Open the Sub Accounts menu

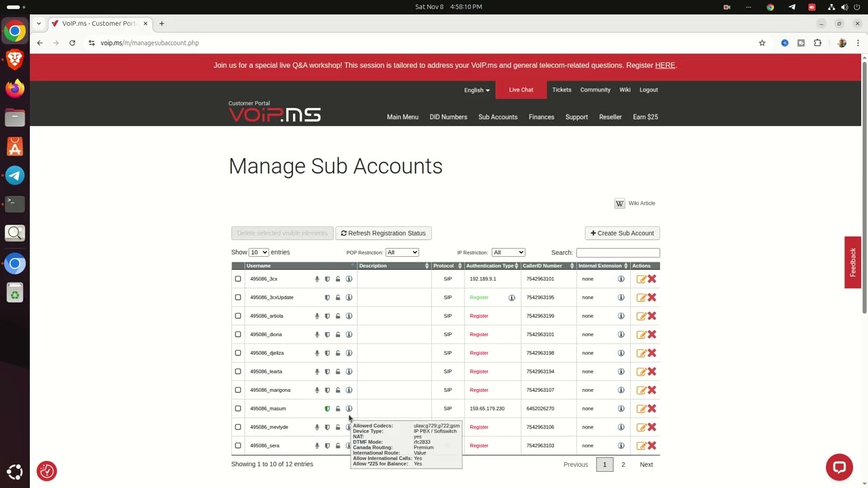[498, 117]
